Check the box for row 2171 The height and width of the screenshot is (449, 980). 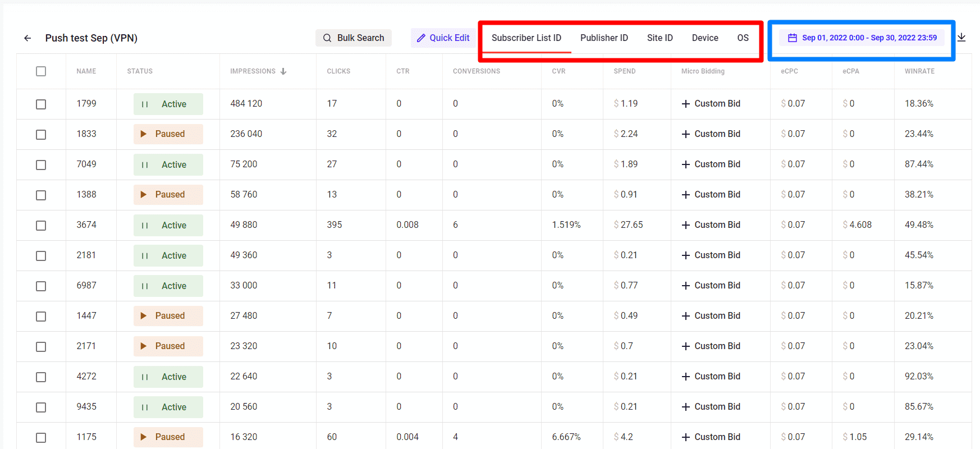pyautogui.click(x=41, y=347)
